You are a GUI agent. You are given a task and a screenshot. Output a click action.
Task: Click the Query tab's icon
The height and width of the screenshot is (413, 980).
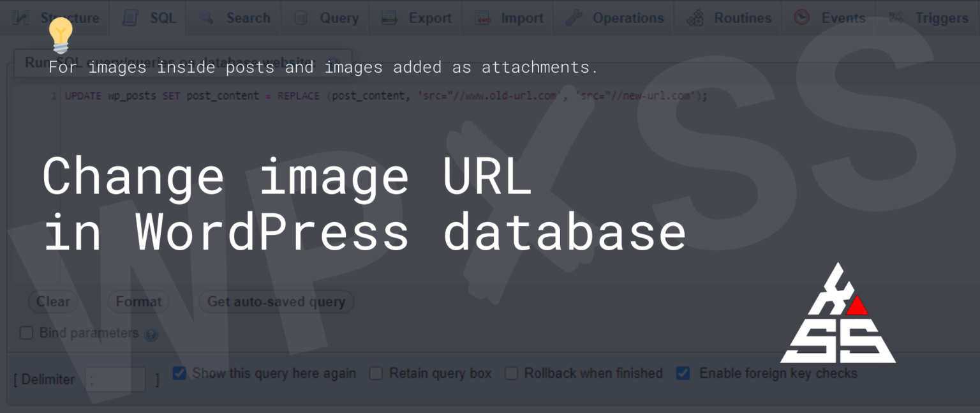coord(301,18)
